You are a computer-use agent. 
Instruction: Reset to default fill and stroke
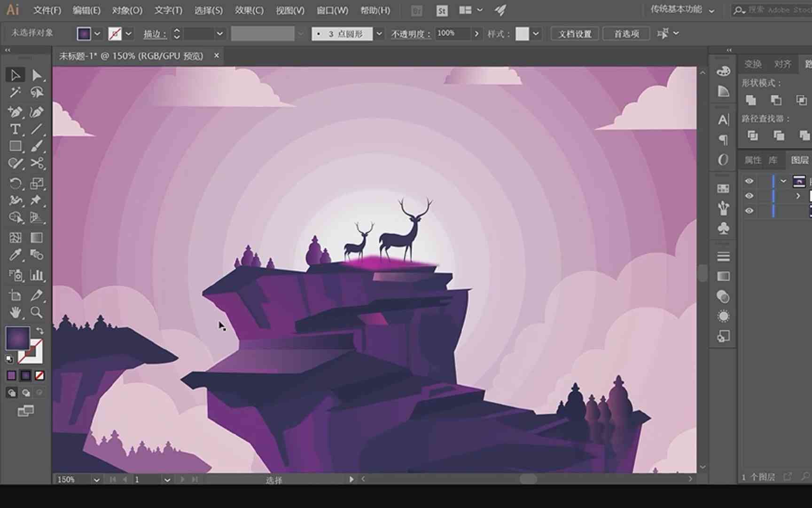click(9, 359)
